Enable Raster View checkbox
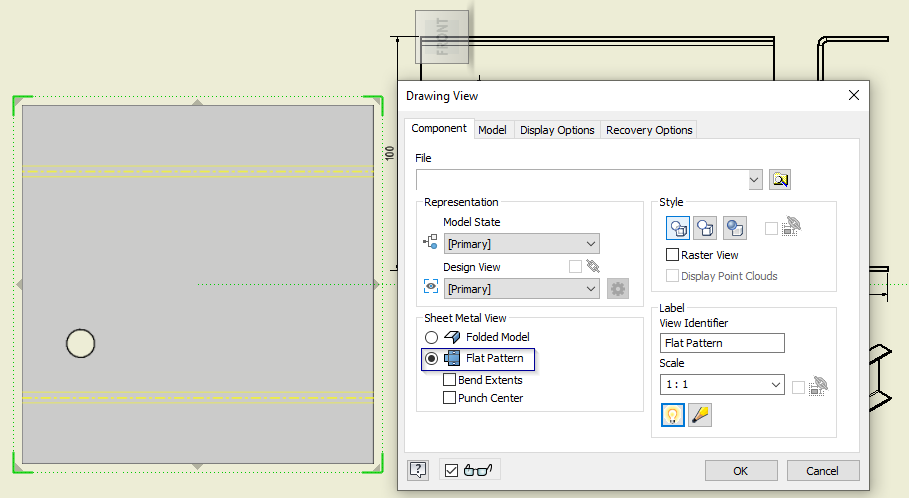The width and height of the screenshot is (909, 498). coord(672,255)
